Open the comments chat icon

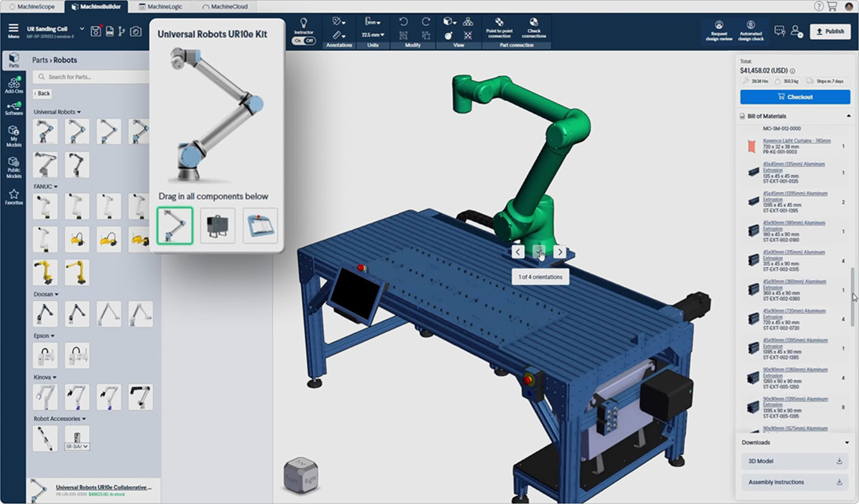click(x=780, y=31)
